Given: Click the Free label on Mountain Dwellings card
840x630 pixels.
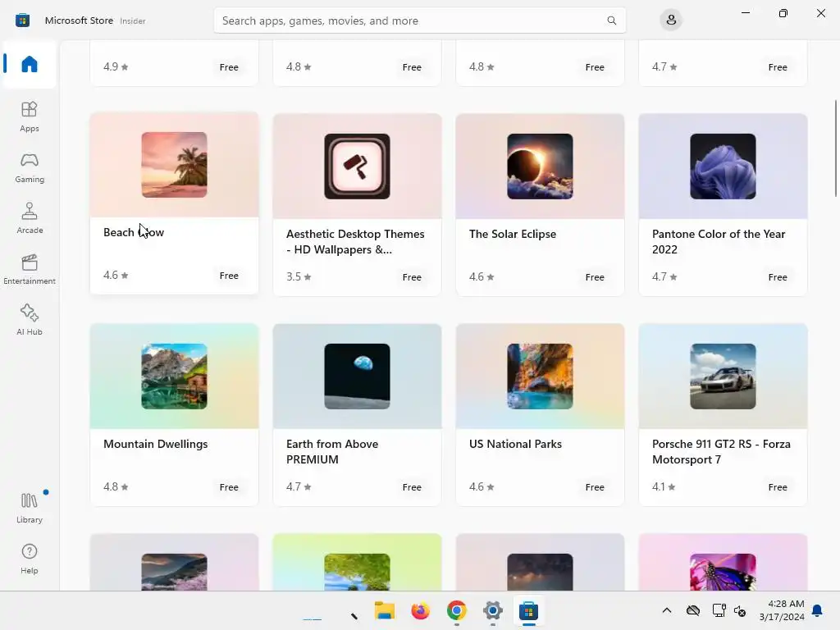Looking at the screenshot, I should (229, 487).
